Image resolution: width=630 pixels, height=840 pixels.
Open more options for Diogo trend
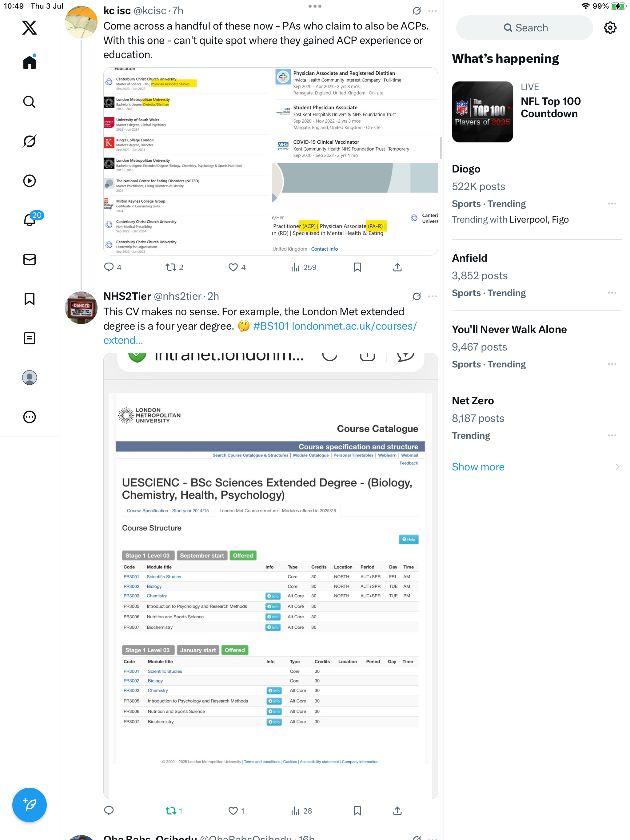click(612, 204)
